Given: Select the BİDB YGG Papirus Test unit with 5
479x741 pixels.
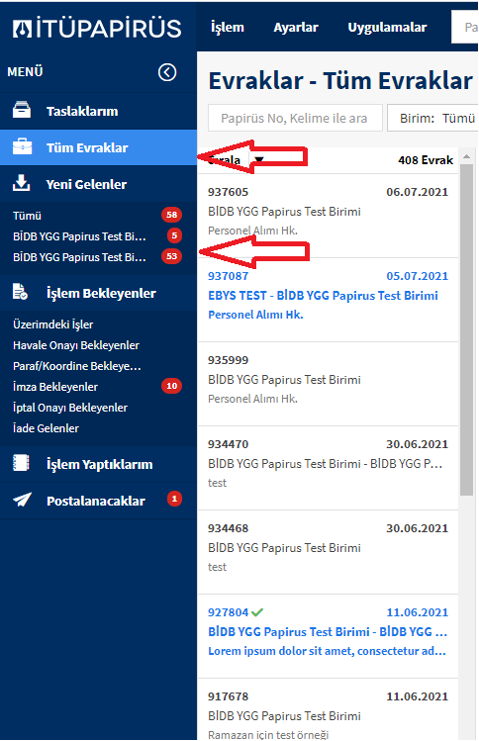Looking at the screenshot, I should 79,236.
